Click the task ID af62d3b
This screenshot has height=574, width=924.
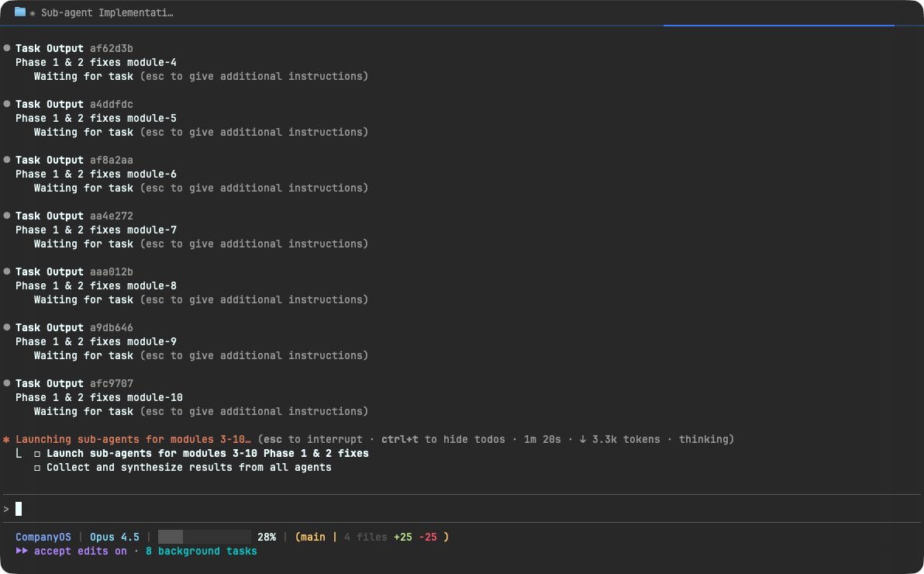click(x=112, y=48)
